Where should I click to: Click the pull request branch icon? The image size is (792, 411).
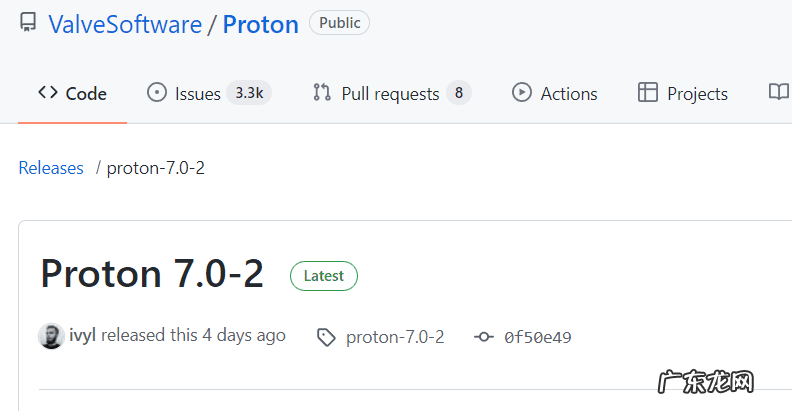click(x=322, y=93)
